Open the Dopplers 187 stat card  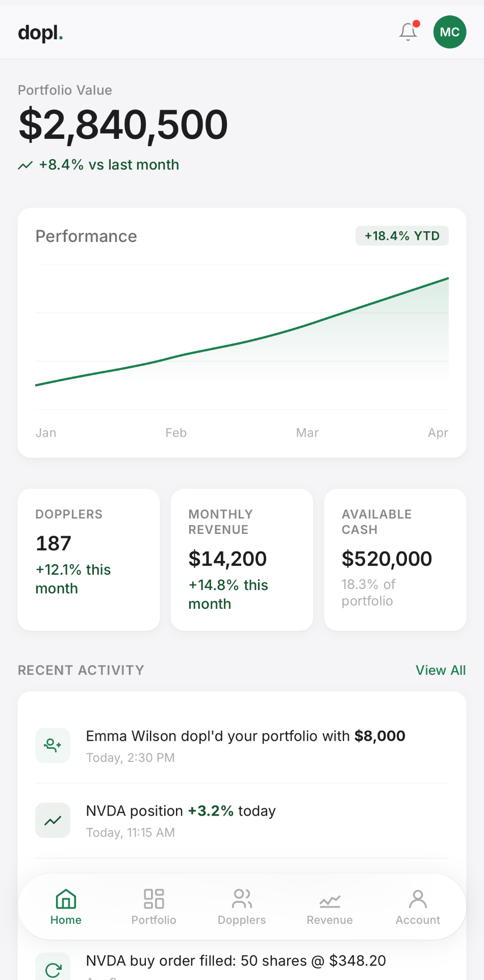point(89,560)
